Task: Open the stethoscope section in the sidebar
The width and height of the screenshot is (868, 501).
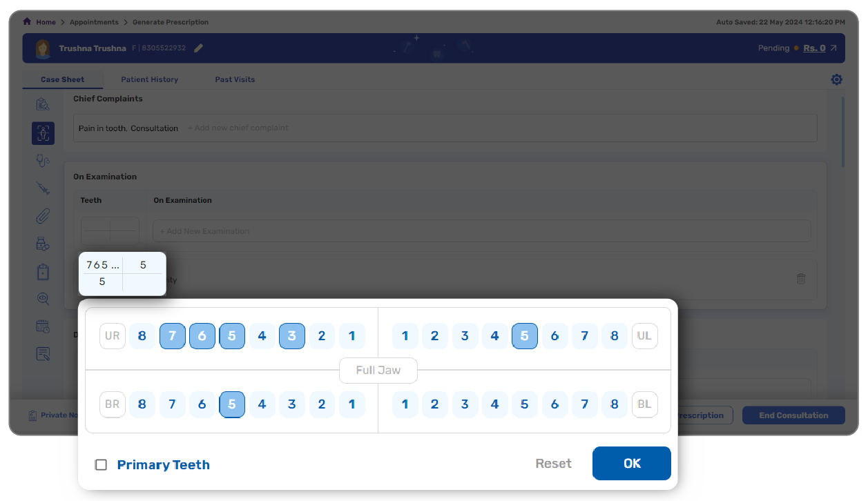Action: (x=43, y=160)
